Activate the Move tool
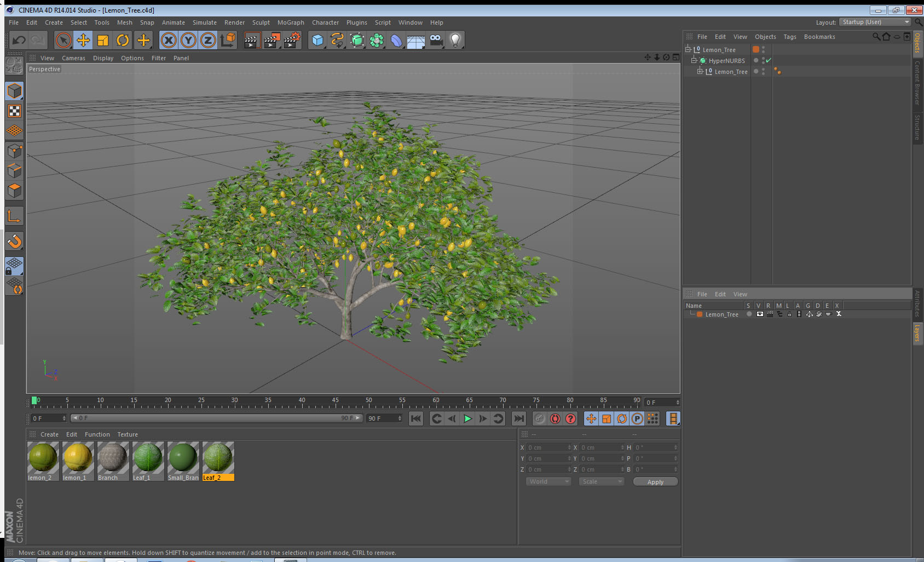 point(83,40)
